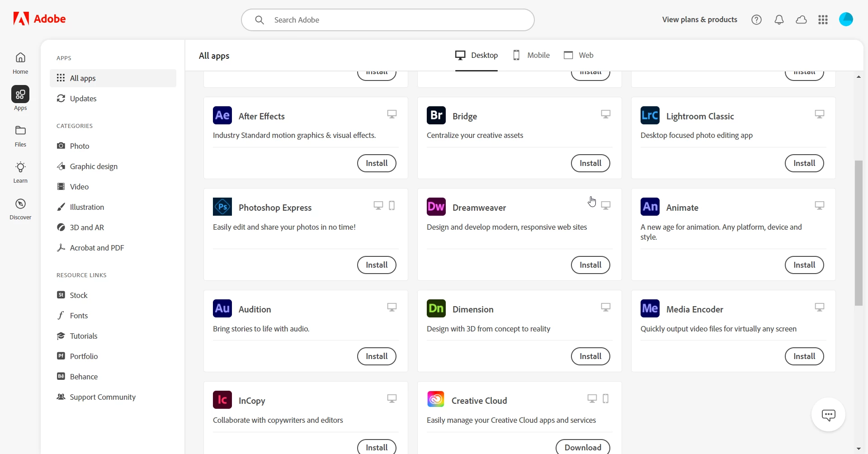The height and width of the screenshot is (454, 868).
Task: Click the vertical scrollbar thumb
Action: (859, 233)
